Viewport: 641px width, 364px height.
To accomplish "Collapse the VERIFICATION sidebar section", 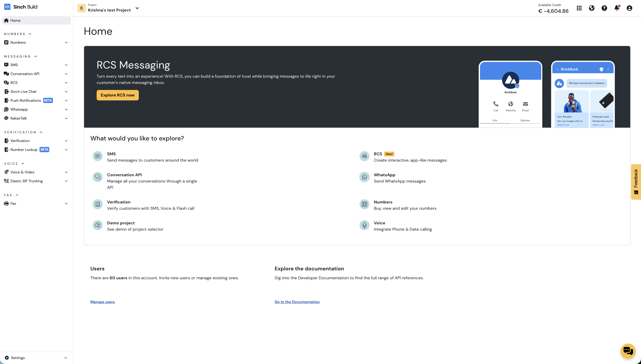I will 41,132.
